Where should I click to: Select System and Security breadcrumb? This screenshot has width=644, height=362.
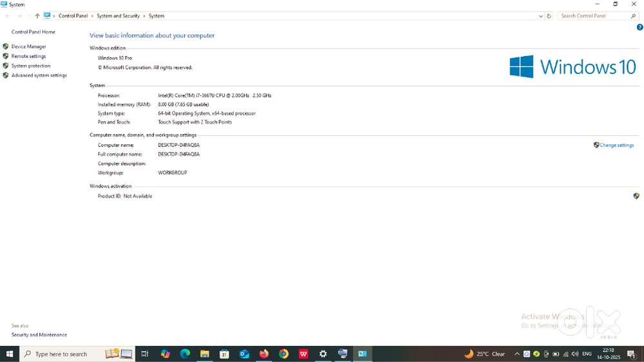(x=118, y=16)
